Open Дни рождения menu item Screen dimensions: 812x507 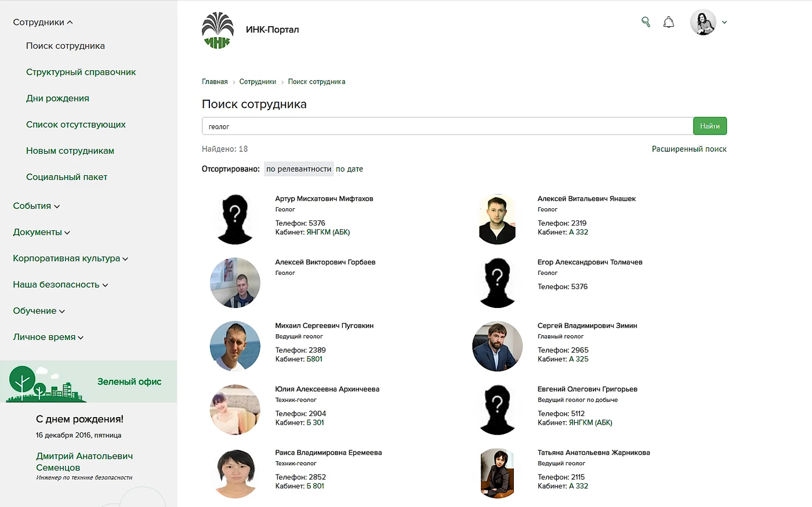pyautogui.click(x=57, y=98)
